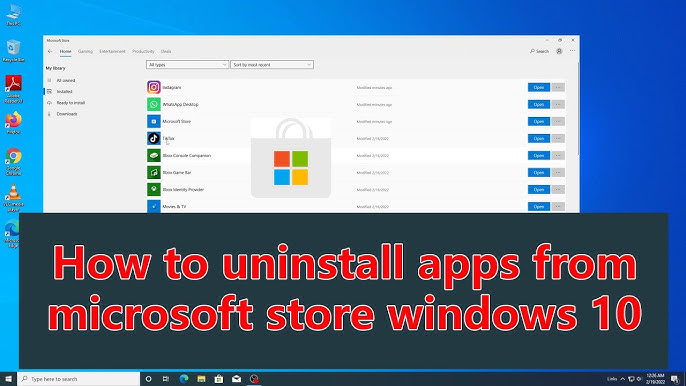Viewport: 686px width, 386px height.
Task: Open the Recycle Bin desktop icon
Action: coord(14,50)
